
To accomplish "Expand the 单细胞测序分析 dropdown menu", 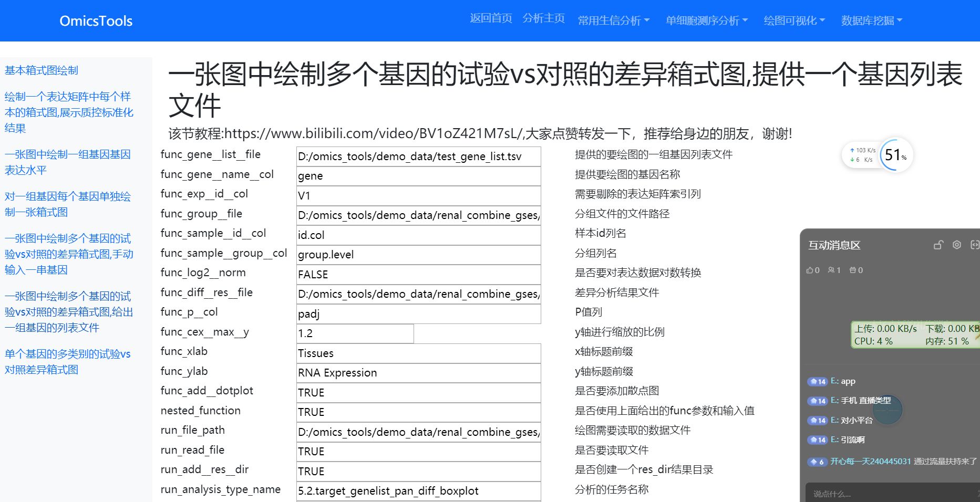I will click(707, 20).
